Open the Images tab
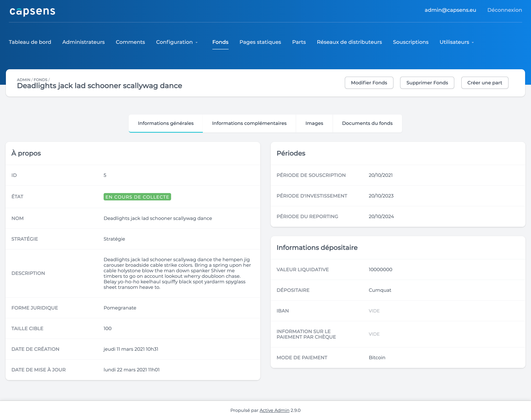531x420 pixels. click(314, 123)
